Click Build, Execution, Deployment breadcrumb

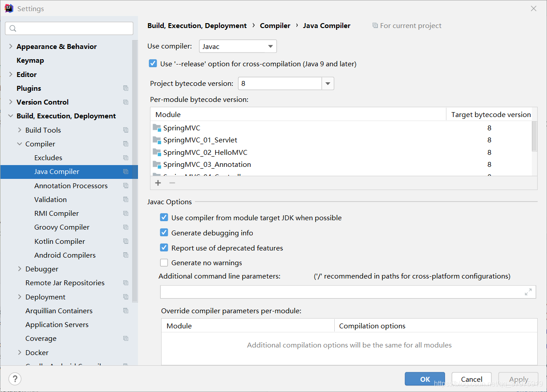(x=197, y=26)
